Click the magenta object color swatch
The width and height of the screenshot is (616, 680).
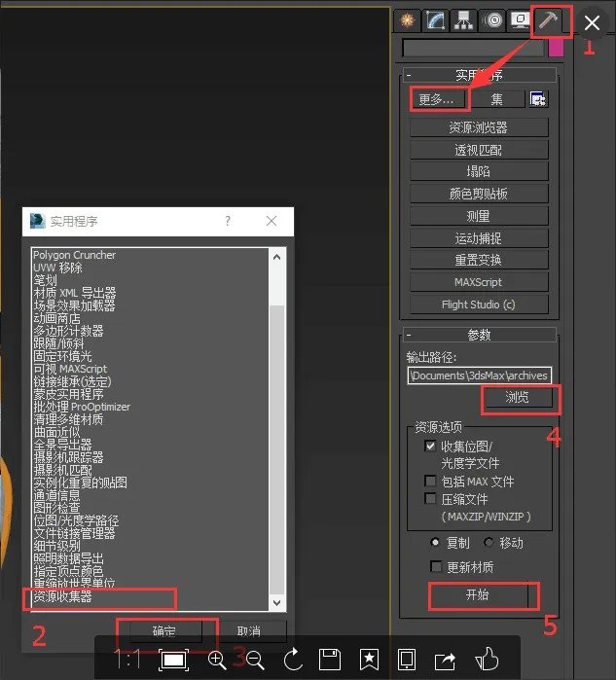[556, 48]
